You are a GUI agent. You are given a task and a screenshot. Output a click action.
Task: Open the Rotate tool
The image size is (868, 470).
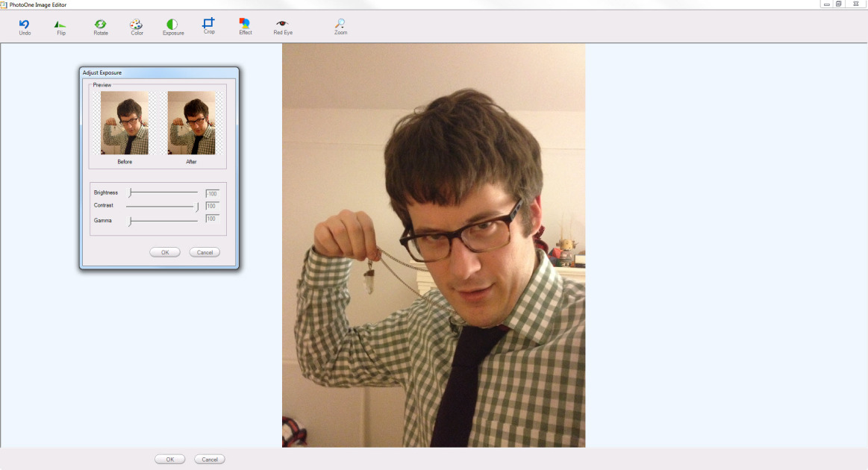pos(101,25)
